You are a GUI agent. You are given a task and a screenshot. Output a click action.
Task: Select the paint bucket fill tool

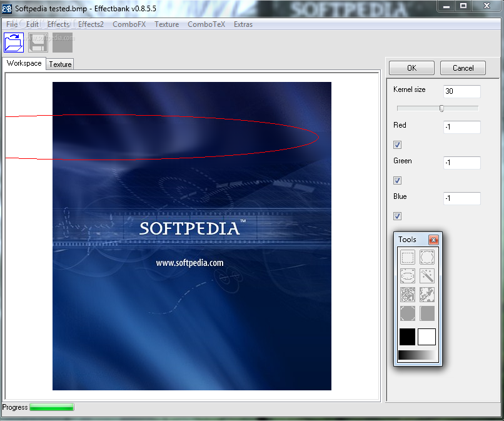[x=408, y=295]
